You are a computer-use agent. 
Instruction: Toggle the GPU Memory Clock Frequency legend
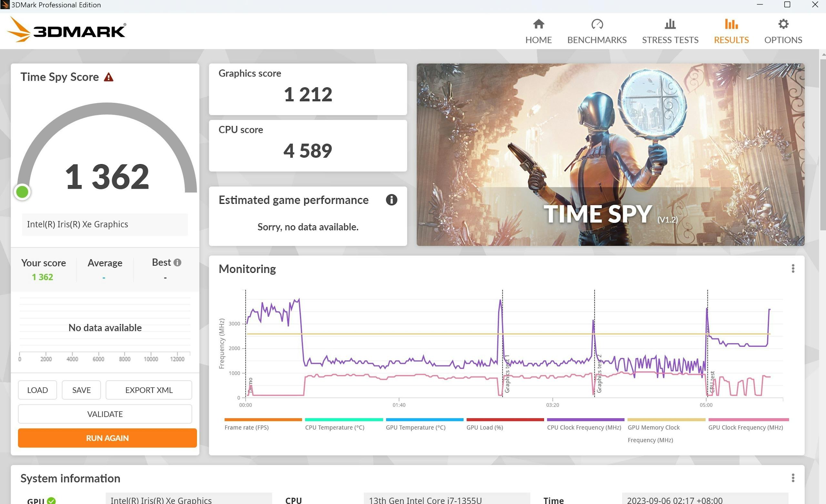tap(653, 428)
